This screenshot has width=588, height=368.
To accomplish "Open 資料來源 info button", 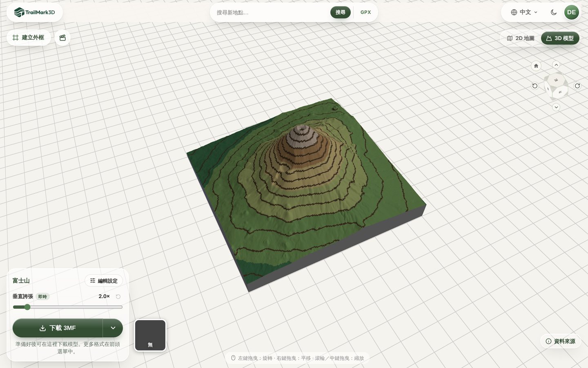I will pos(560,341).
